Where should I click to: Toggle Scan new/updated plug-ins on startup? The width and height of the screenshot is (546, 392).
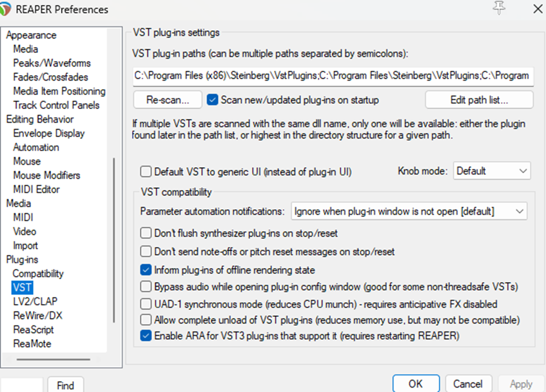coord(212,100)
